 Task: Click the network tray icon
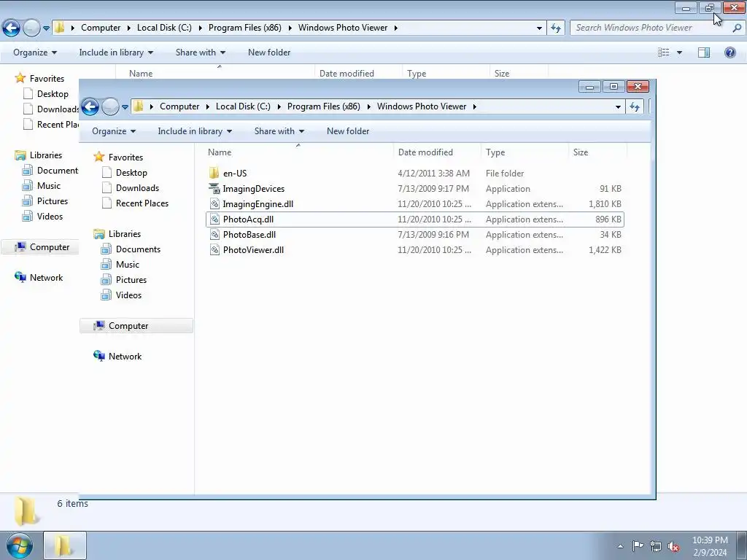[x=656, y=546]
